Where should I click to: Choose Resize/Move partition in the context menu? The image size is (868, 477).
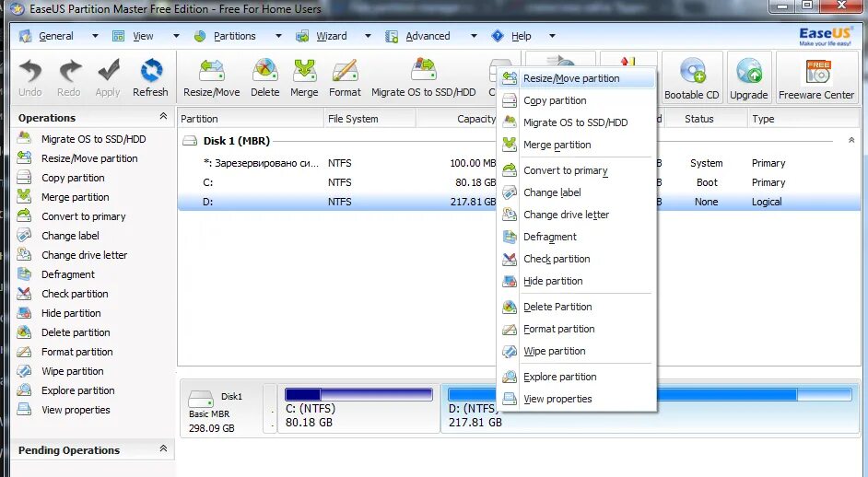click(577, 78)
